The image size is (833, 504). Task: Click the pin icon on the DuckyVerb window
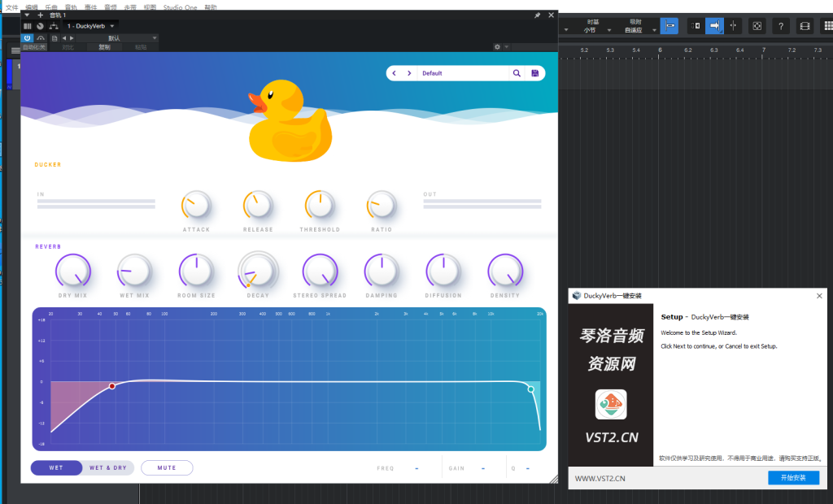pyautogui.click(x=538, y=15)
